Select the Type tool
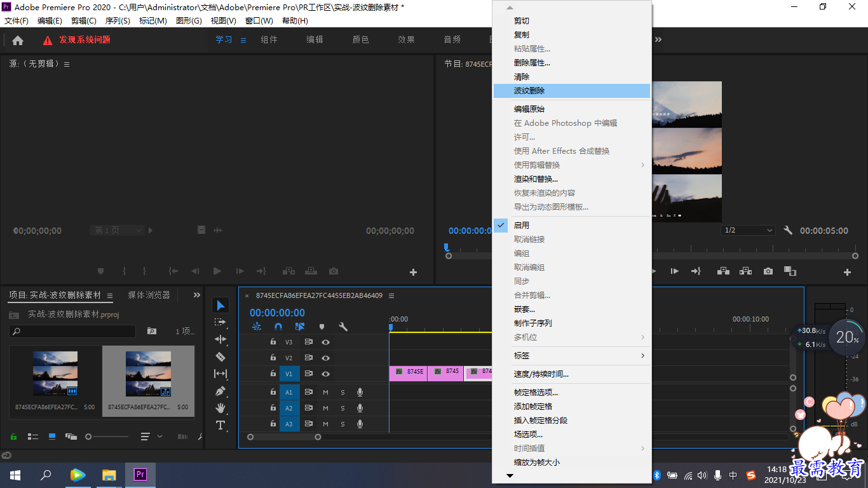 220,425
